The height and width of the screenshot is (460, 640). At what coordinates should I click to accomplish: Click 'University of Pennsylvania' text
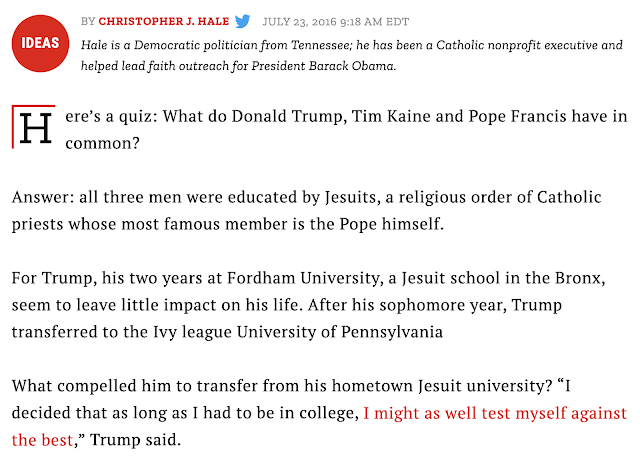pyautogui.click(x=340, y=332)
